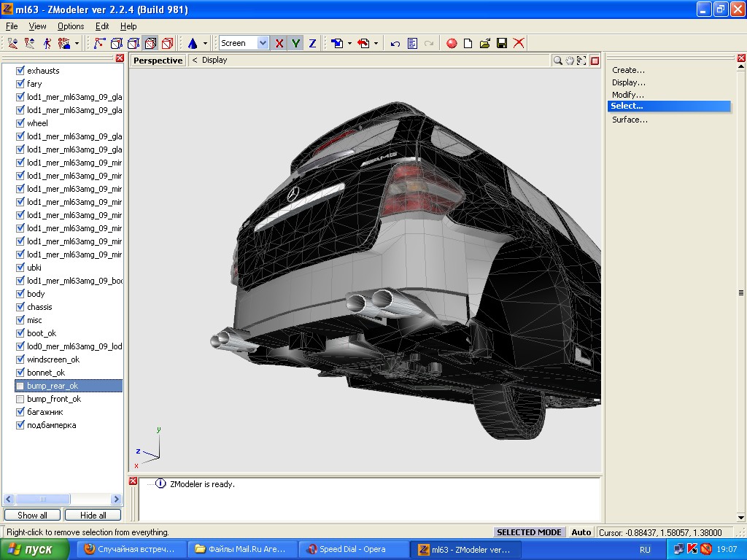Expand the Surface... command group
Viewport: 747px width, 560px height.
tap(630, 120)
